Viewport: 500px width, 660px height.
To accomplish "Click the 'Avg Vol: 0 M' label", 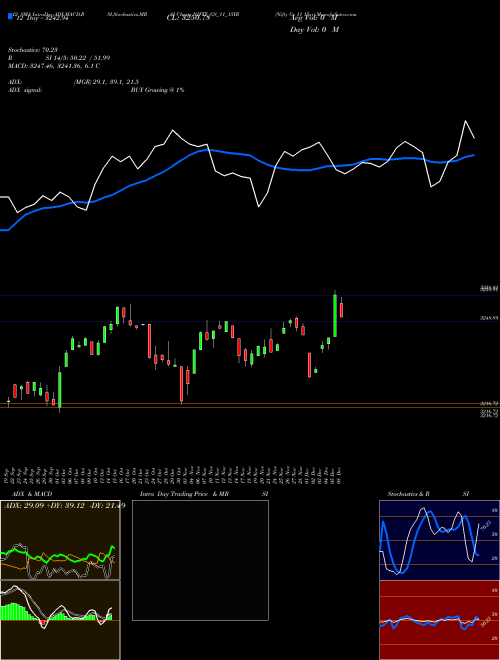I will pos(314,18).
